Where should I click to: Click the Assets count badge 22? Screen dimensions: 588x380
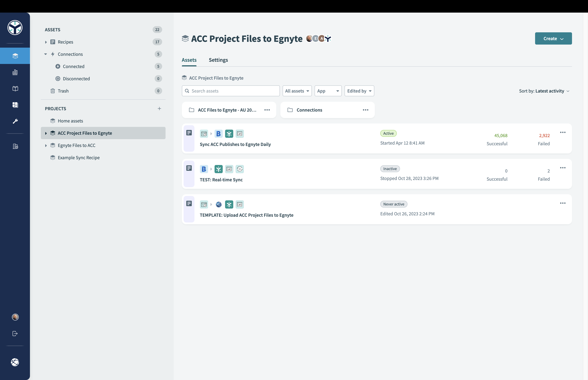[x=157, y=30]
